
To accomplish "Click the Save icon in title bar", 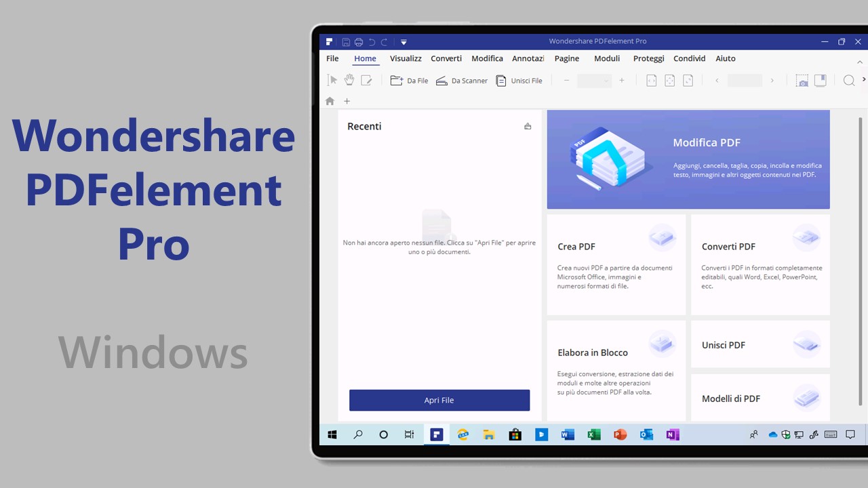I will click(347, 42).
